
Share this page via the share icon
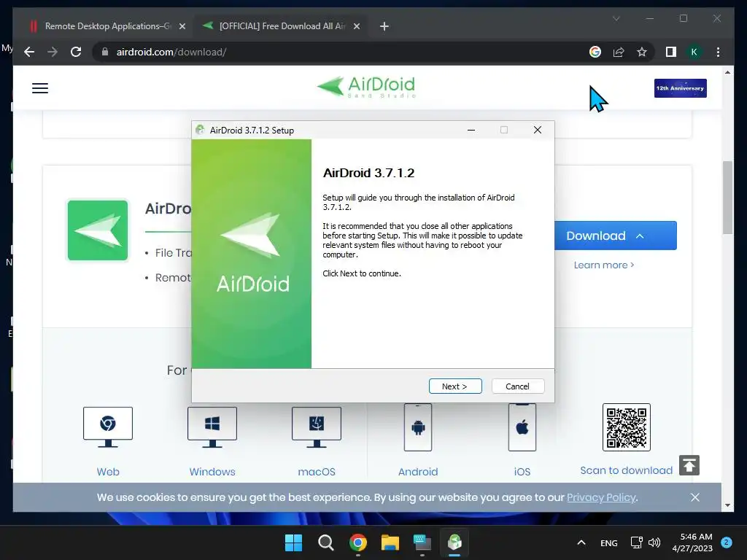(619, 52)
